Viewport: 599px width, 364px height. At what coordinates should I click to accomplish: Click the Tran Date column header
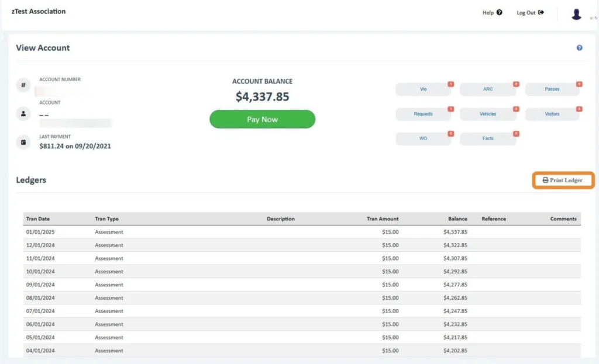click(x=38, y=219)
